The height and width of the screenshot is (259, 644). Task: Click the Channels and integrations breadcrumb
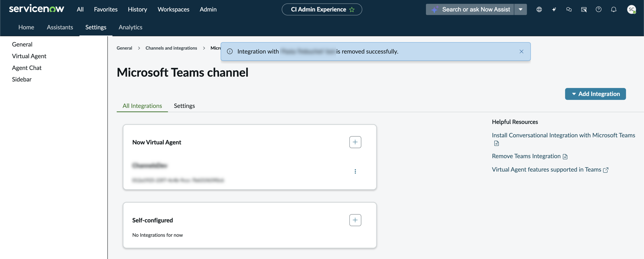point(171,48)
